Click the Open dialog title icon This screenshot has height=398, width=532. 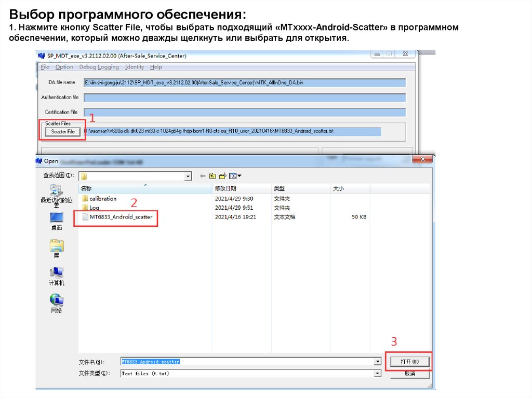click(39, 161)
